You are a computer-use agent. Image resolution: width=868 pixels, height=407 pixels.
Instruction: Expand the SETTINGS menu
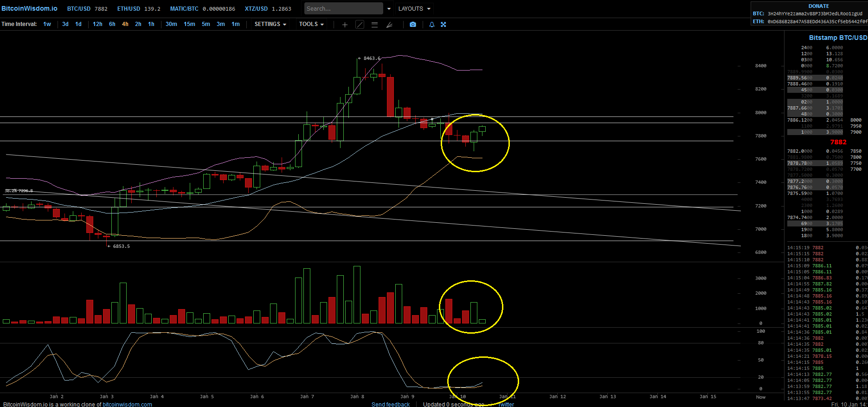270,24
